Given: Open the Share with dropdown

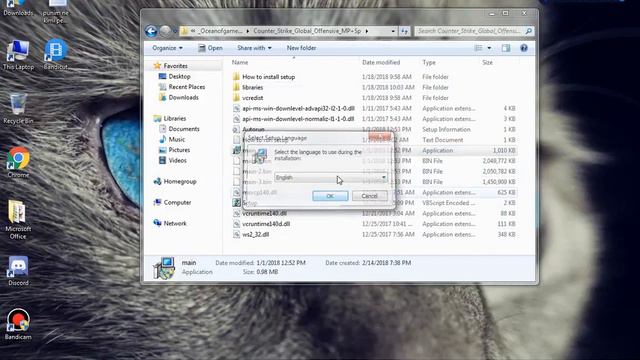Looking at the screenshot, I should point(254,48).
